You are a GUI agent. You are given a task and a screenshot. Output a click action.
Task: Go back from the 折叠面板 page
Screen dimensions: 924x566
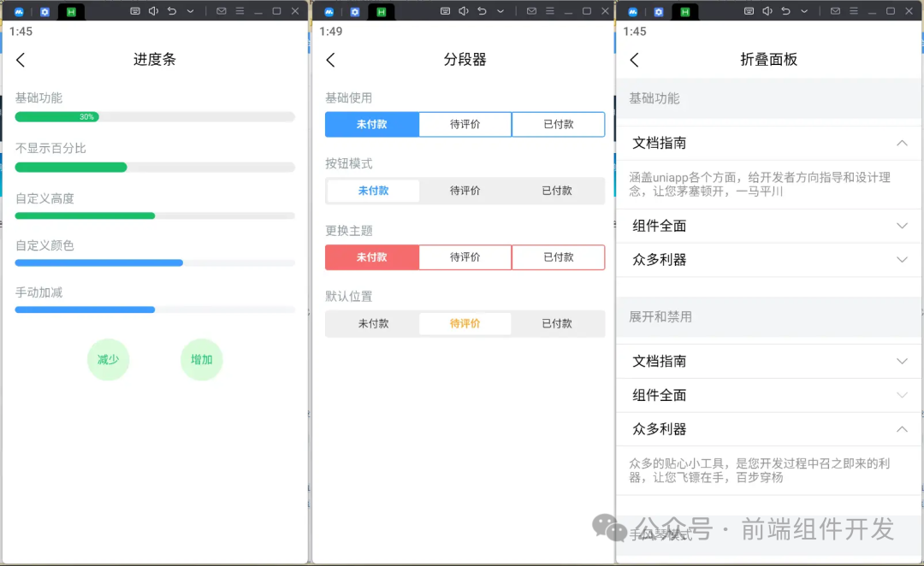(x=635, y=60)
